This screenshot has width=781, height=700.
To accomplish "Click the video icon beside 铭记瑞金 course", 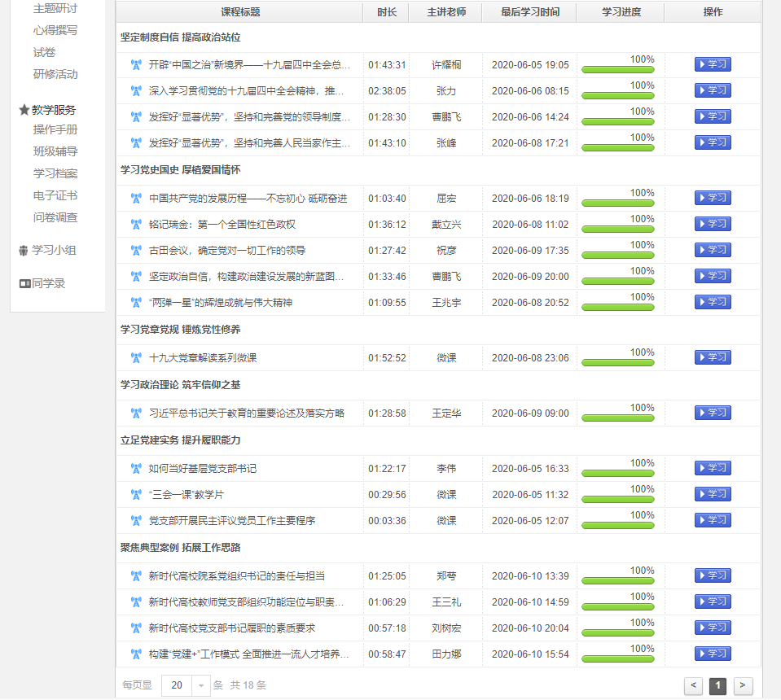I will (136, 225).
